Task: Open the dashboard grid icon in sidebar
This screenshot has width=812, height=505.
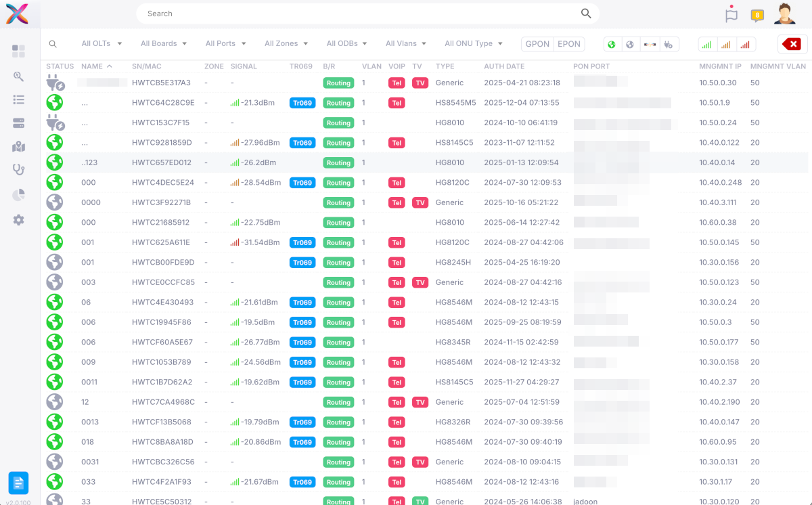Action: point(18,51)
